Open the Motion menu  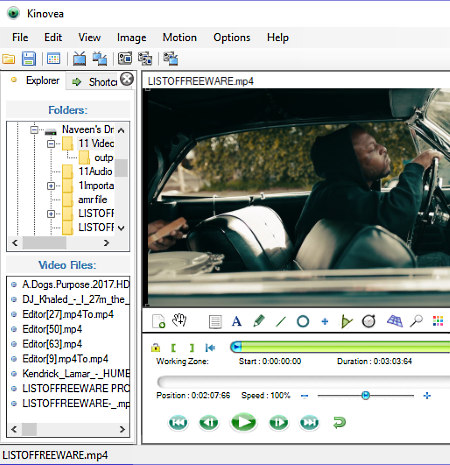pos(179,37)
